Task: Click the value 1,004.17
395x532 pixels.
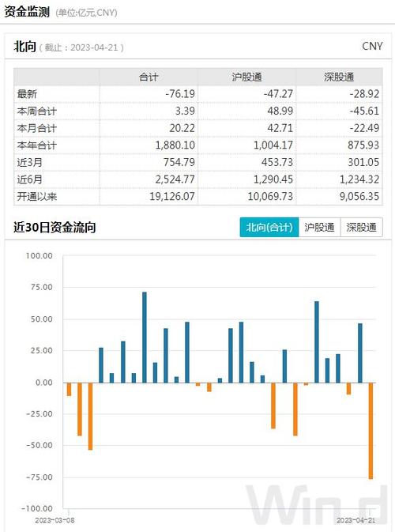Action: pyautogui.click(x=273, y=145)
